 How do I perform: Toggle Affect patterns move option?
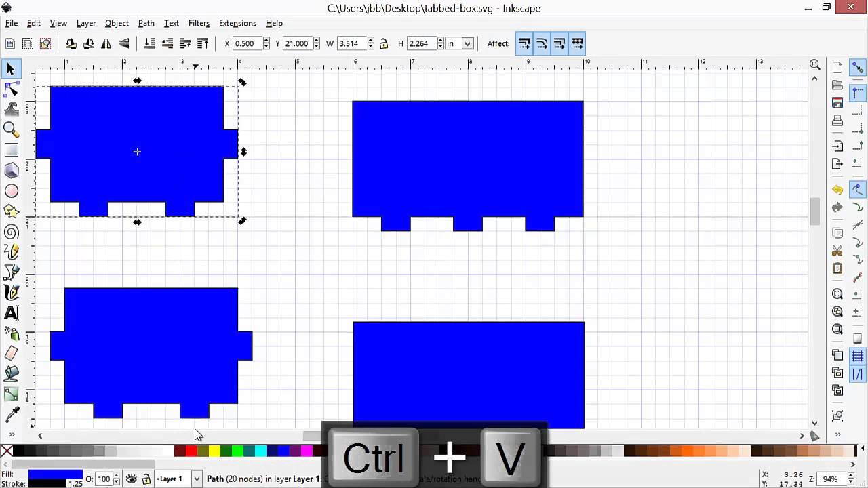577,43
